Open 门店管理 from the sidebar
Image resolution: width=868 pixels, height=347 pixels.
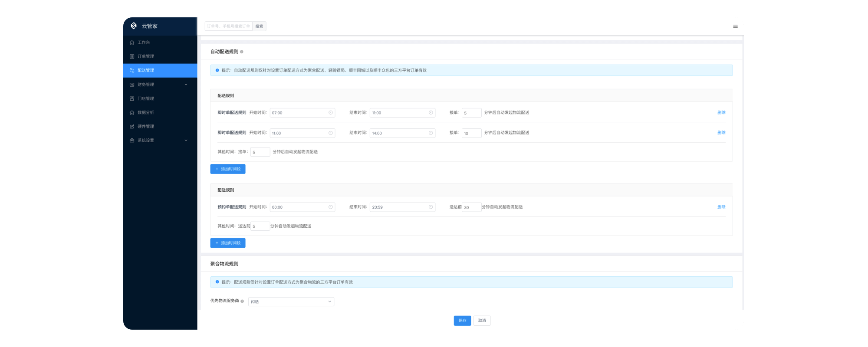tap(146, 98)
